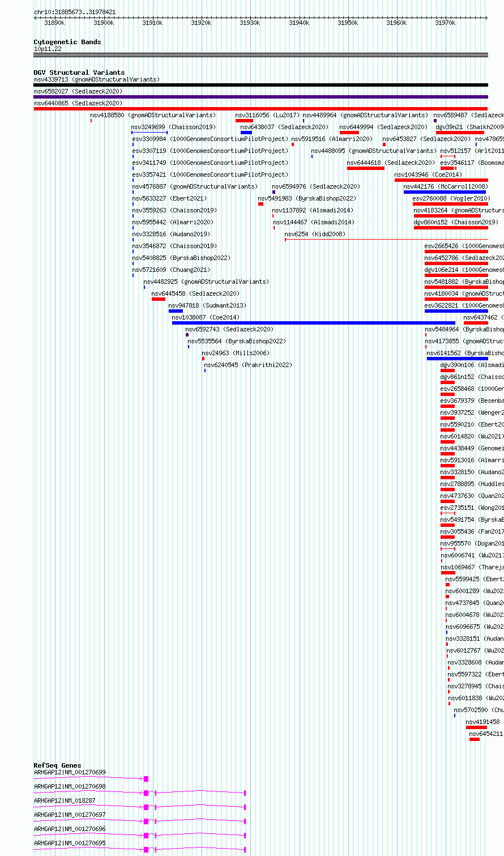Screen dimensions: 504x856
Task: Open variant nsv947818 (Sudmant2013) label
Action: [x=207, y=305]
